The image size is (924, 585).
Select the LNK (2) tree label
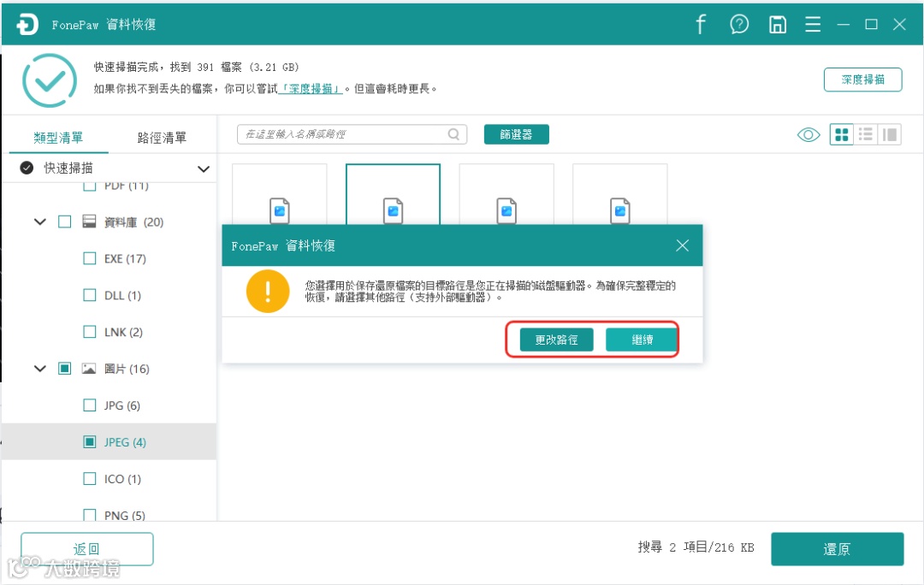[123, 332]
